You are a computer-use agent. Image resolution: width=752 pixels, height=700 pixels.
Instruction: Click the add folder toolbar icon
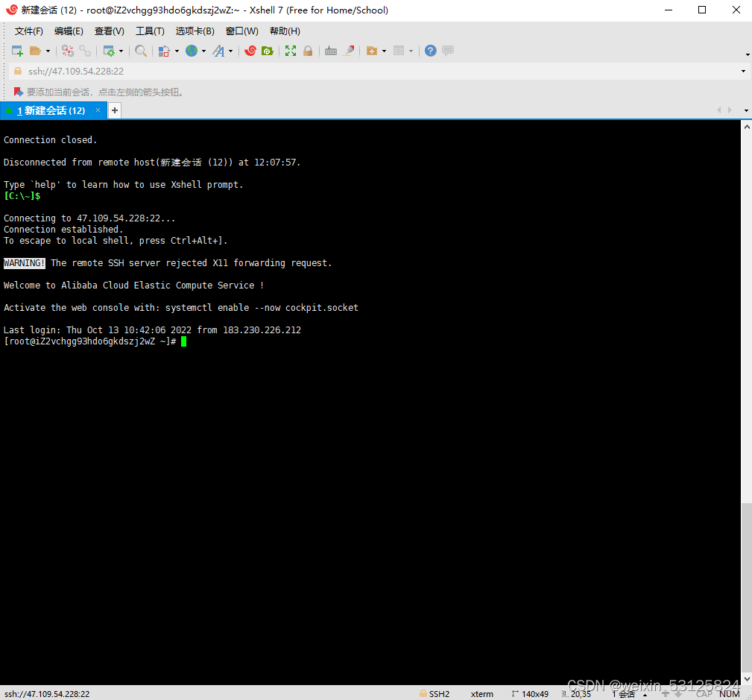pyautogui.click(x=372, y=51)
